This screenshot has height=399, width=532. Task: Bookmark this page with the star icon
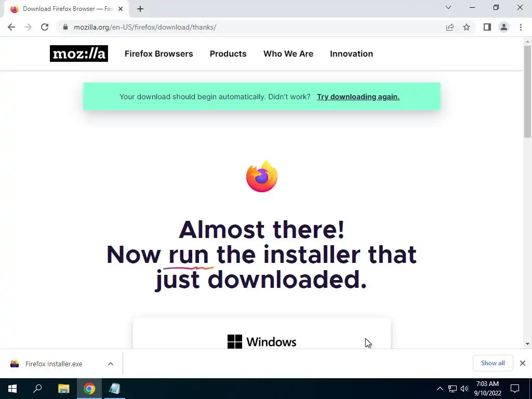coord(467,27)
